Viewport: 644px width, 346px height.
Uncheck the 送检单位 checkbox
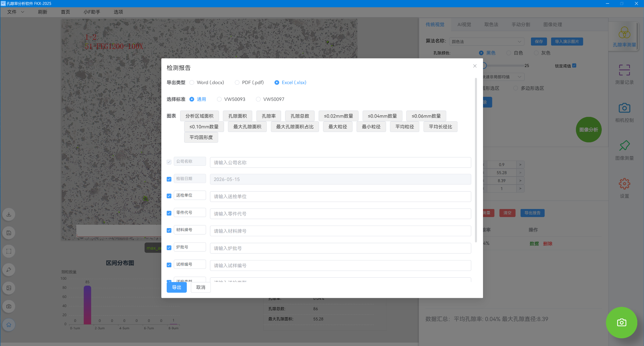169,196
